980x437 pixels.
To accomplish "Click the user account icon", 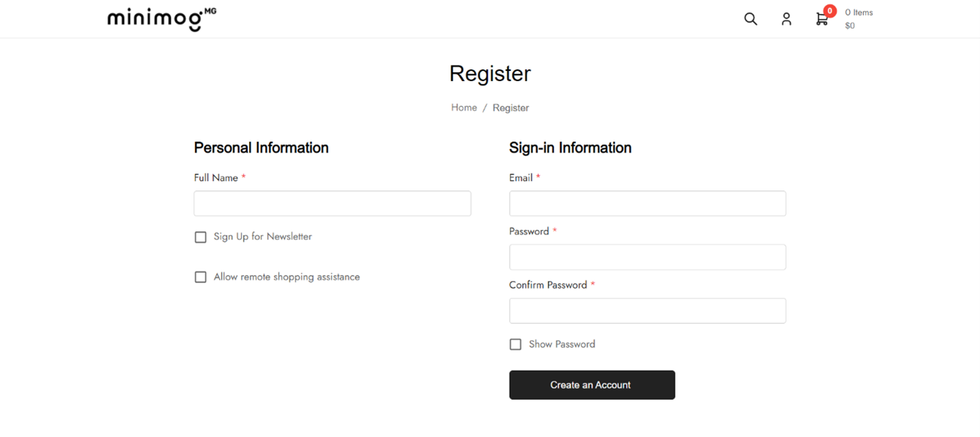I will click(786, 19).
